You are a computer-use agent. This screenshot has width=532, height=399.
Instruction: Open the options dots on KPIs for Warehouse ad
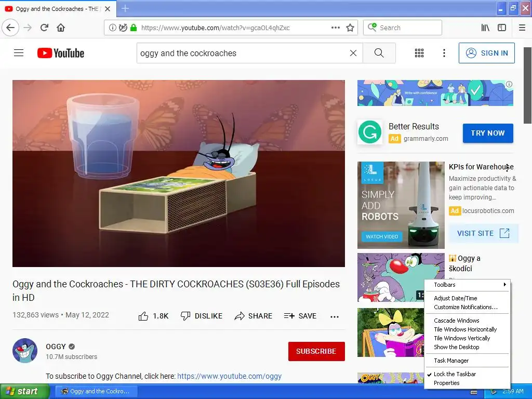tap(507, 168)
